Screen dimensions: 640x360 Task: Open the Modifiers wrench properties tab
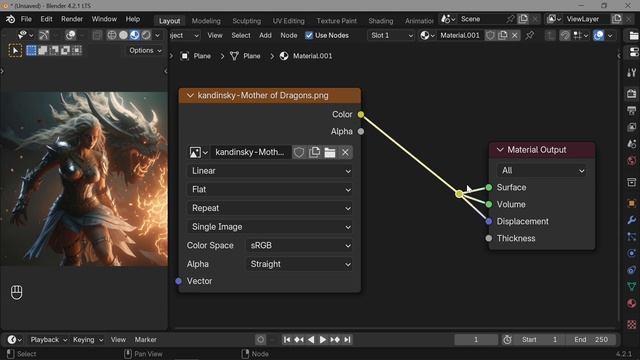tap(631, 220)
